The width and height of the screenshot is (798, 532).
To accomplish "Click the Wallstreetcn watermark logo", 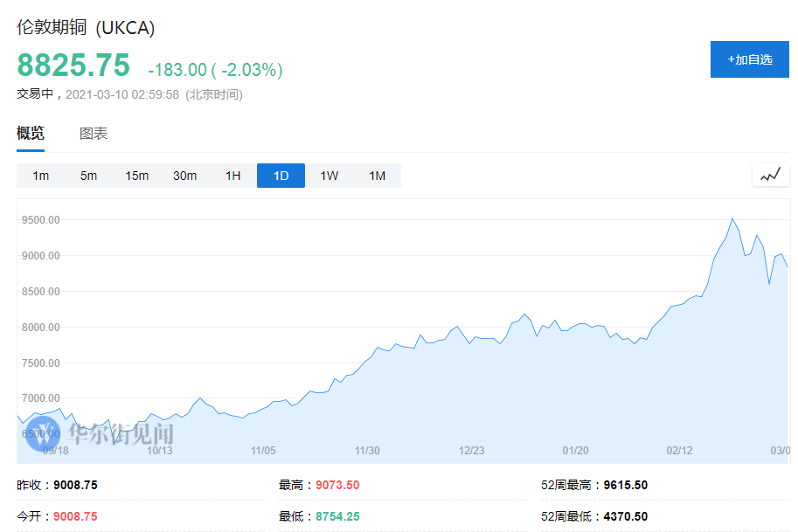I will tap(101, 434).
